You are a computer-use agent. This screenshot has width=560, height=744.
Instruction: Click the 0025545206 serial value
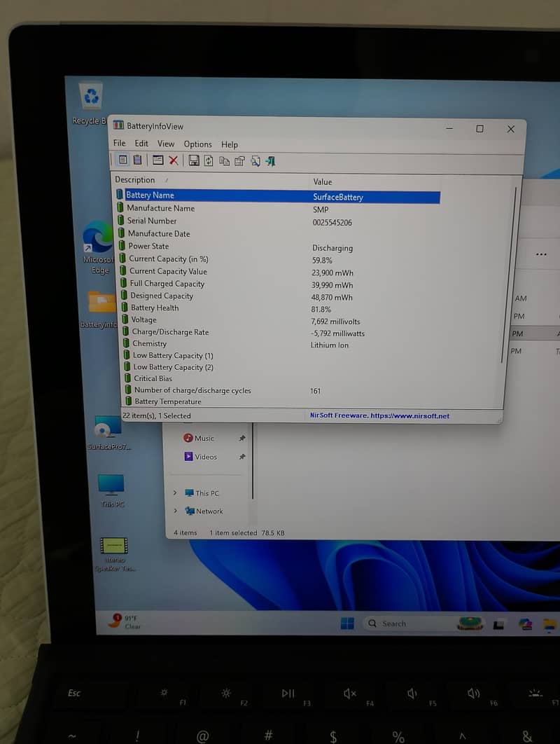(332, 223)
